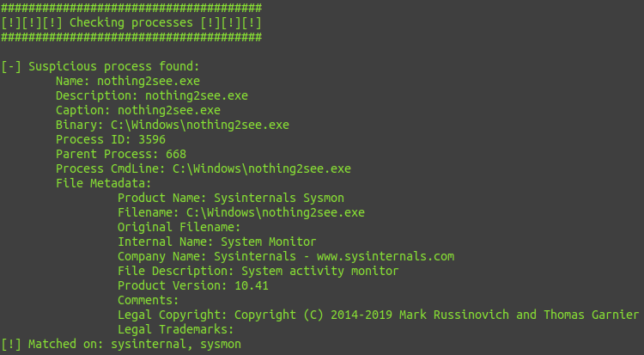Click File Description 'System activity monitor'
Image resolution: width=644 pixels, height=355 pixels.
(320, 271)
